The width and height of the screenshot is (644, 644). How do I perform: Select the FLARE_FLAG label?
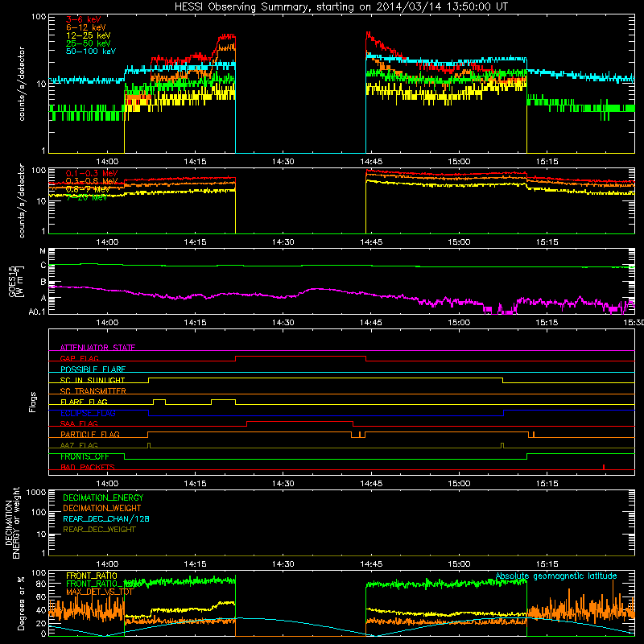(x=84, y=402)
